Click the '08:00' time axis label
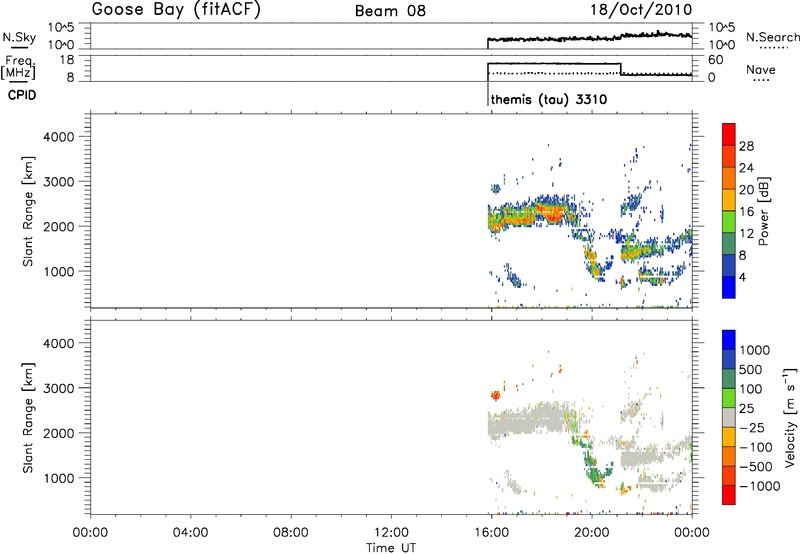 coord(291,533)
